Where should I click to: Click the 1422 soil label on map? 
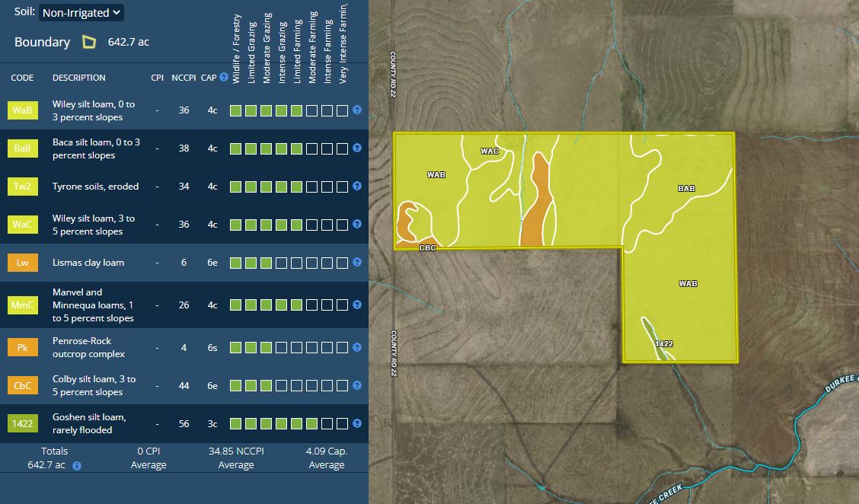point(664,343)
